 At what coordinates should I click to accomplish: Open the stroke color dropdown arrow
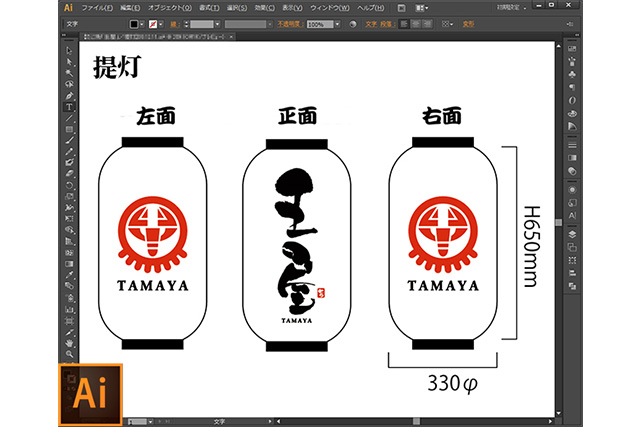point(161,24)
